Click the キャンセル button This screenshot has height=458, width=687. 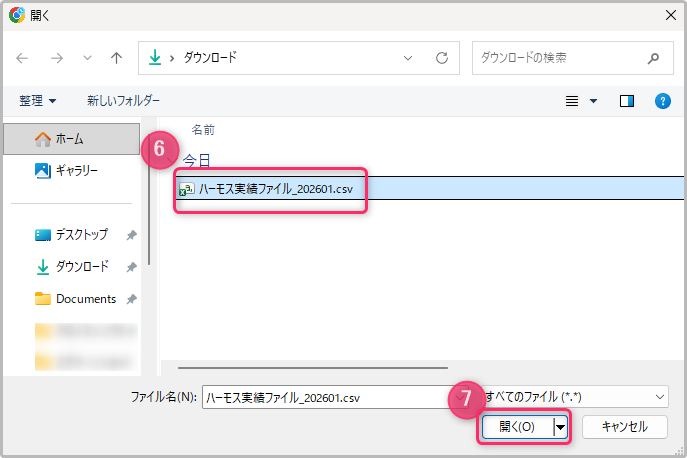625,427
